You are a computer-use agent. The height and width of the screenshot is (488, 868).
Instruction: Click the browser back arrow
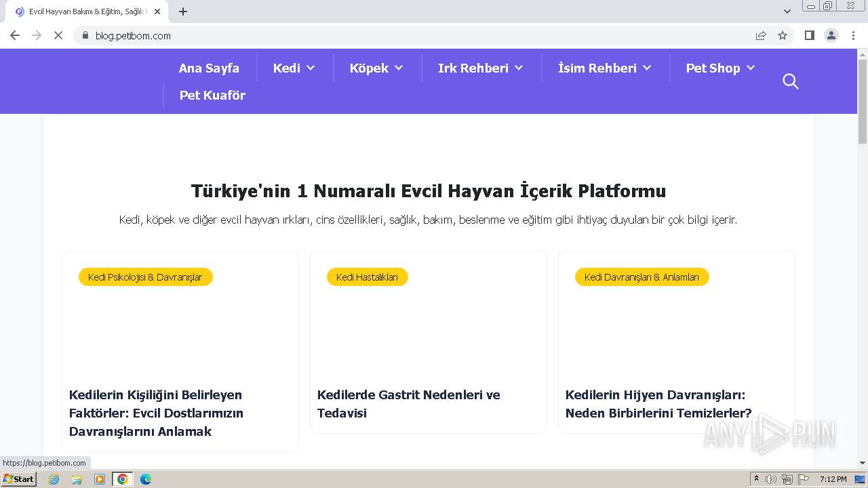click(15, 35)
